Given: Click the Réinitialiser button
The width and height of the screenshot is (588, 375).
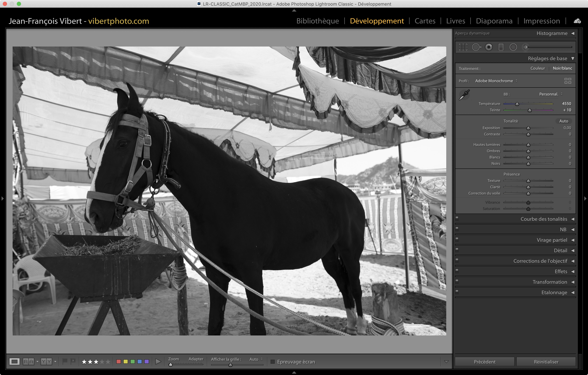Looking at the screenshot, I should tap(546, 362).
